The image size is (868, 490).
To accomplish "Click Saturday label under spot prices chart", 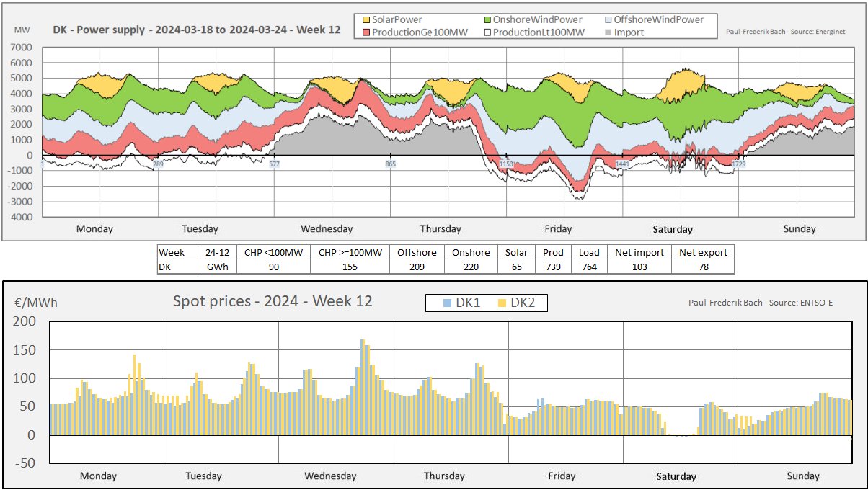I will 676,476.
